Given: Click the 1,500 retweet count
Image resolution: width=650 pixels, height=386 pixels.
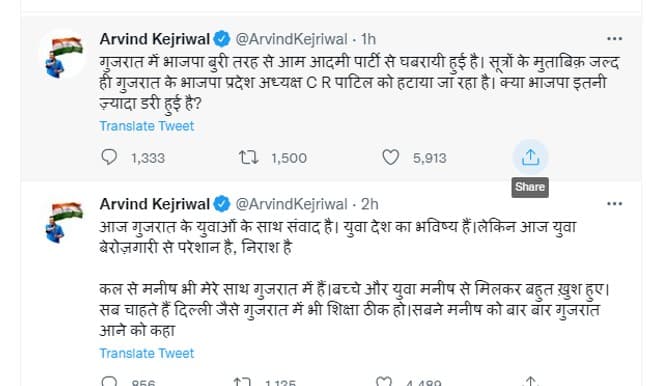Looking at the screenshot, I should [x=289, y=158].
